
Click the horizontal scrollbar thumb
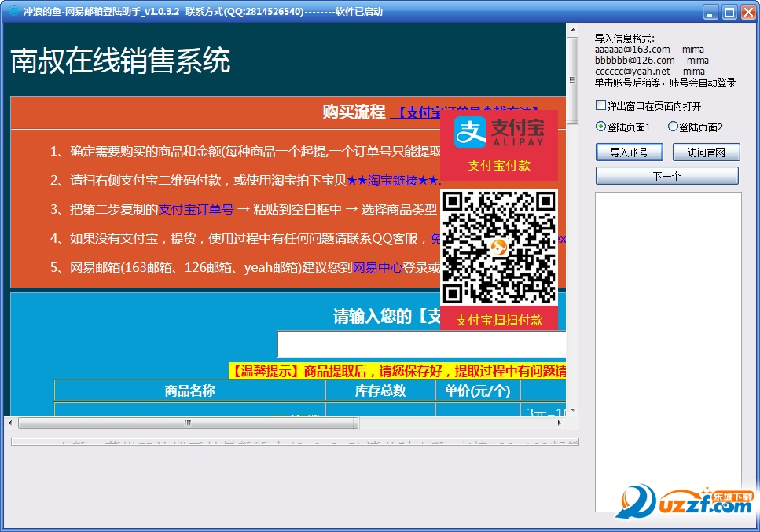click(188, 423)
